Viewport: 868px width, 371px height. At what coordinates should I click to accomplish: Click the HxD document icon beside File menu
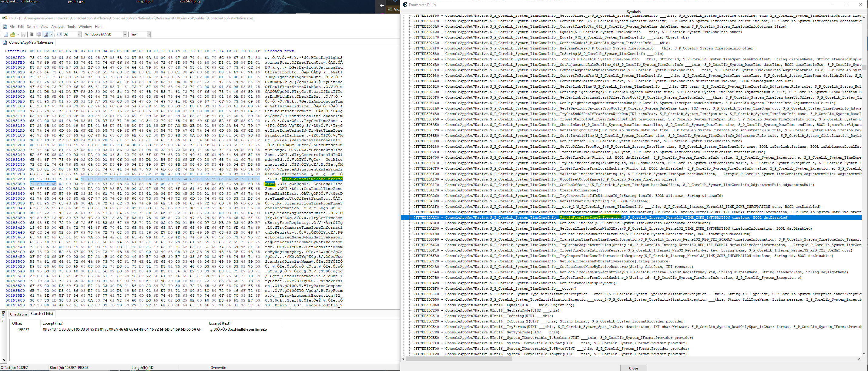pos(5,27)
